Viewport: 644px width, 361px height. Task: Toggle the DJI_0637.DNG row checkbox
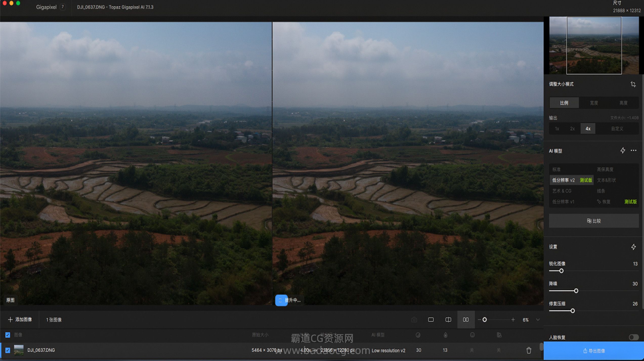pos(8,350)
